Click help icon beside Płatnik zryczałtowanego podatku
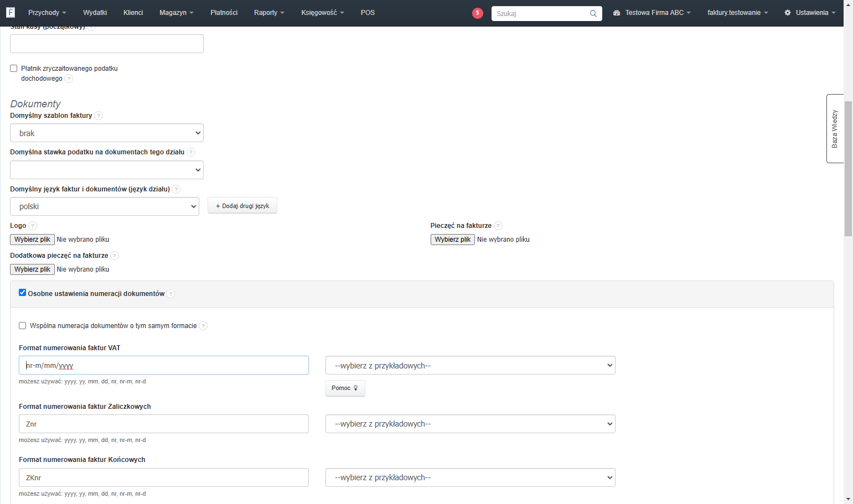Screen dimensions: 853x504 [x=69, y=79]
